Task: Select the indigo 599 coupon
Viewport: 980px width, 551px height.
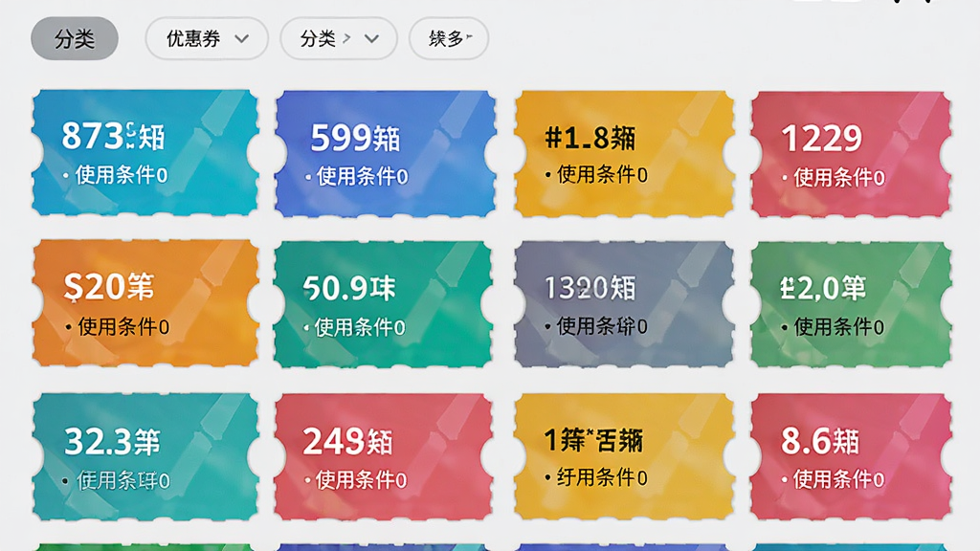Action: 386,154
